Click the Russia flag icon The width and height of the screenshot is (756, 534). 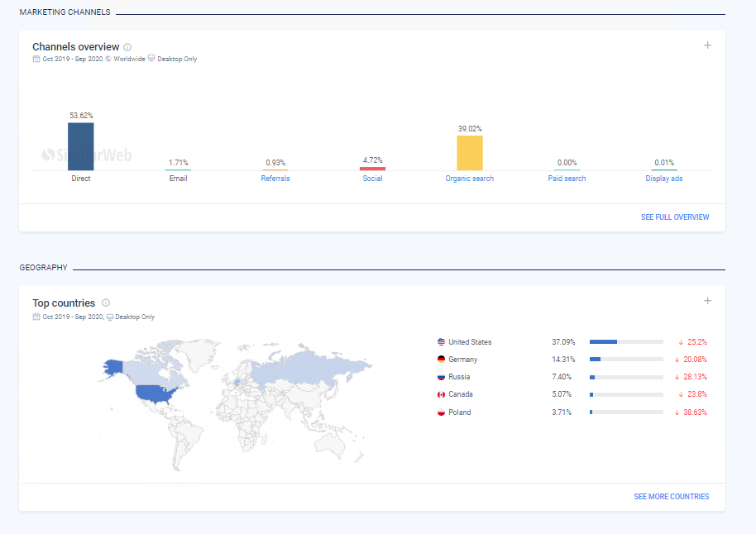441,377
